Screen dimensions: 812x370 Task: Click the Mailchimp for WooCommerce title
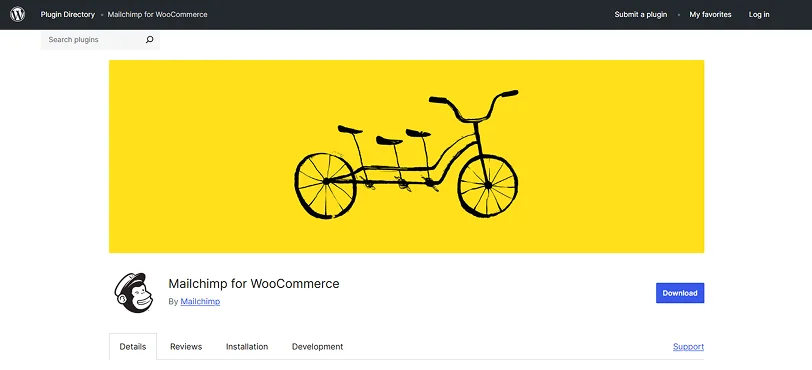(254, 283)
